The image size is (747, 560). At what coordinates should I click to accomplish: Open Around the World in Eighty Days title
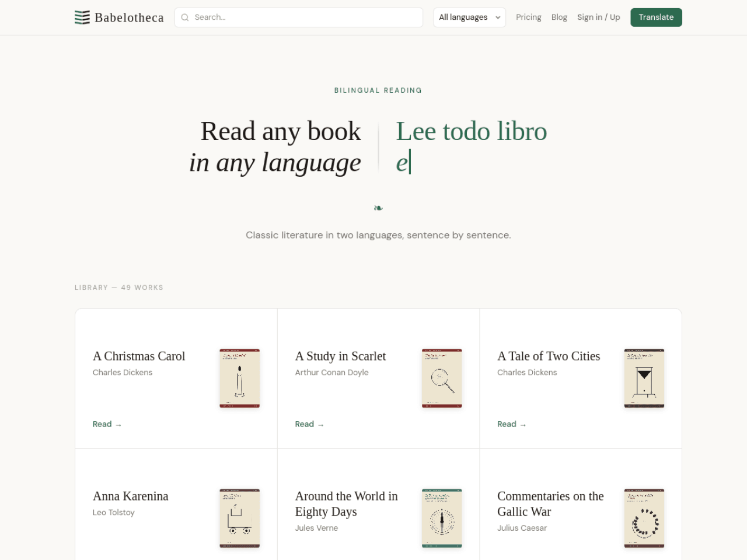pyautogui.click(x=347, y=504)
